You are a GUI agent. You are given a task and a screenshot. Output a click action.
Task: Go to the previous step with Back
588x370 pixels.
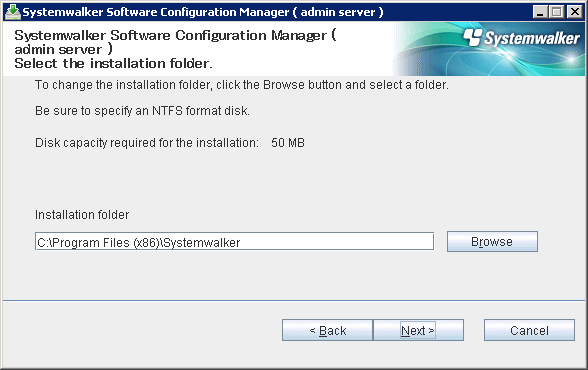[x=327, y=330]
